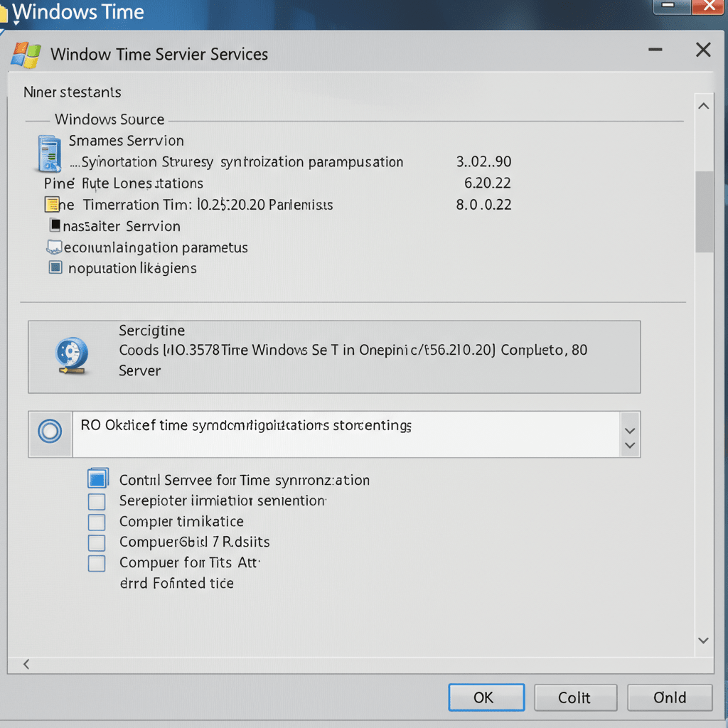
Task: Close the outer Windows Time window
Action: [x=710, y=6]
